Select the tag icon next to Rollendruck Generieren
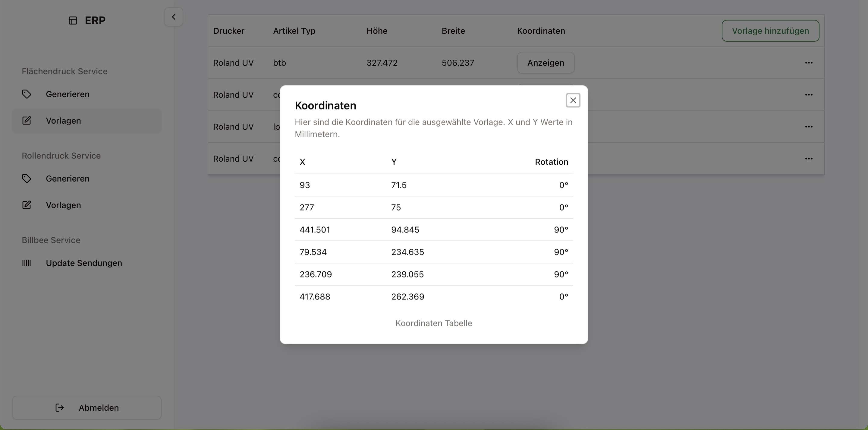Image resolution: width=868 pixels, height=430 pixels. [x=27, y=179]
